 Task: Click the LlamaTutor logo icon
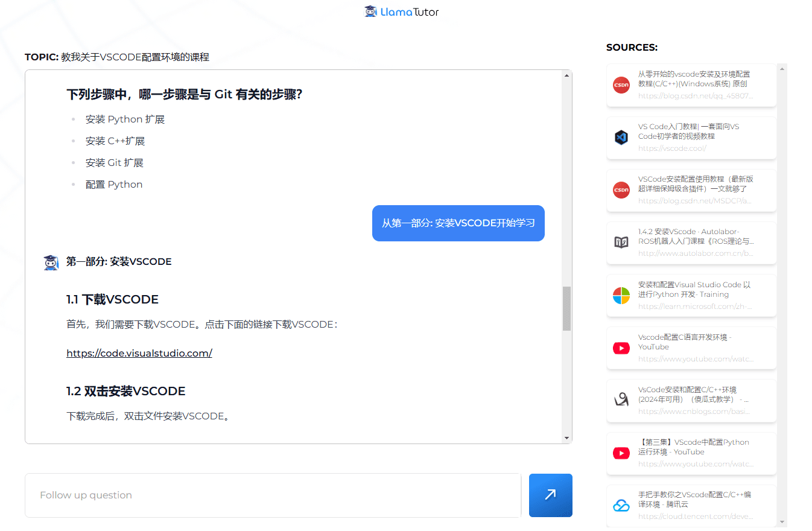point(370,11)
